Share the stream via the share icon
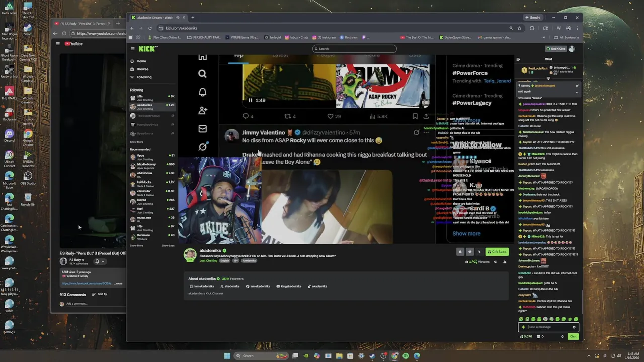The image size is (644, 362). coord(495,262)
